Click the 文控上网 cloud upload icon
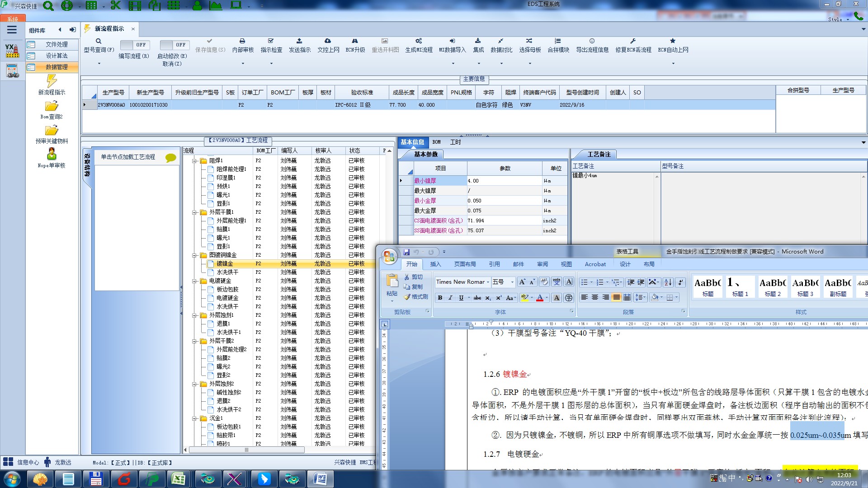868x488 pixels. (328, 41)
